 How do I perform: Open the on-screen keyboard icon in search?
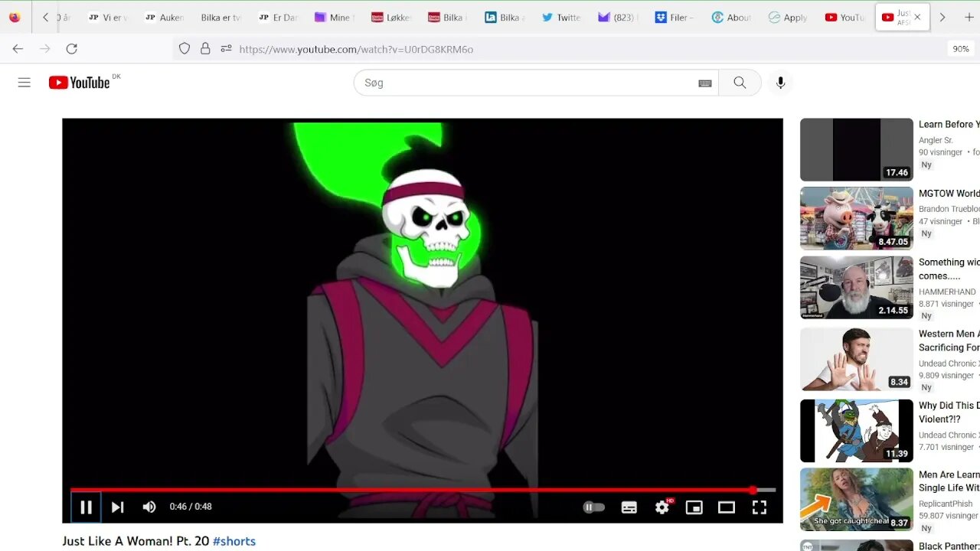[705, 83]
